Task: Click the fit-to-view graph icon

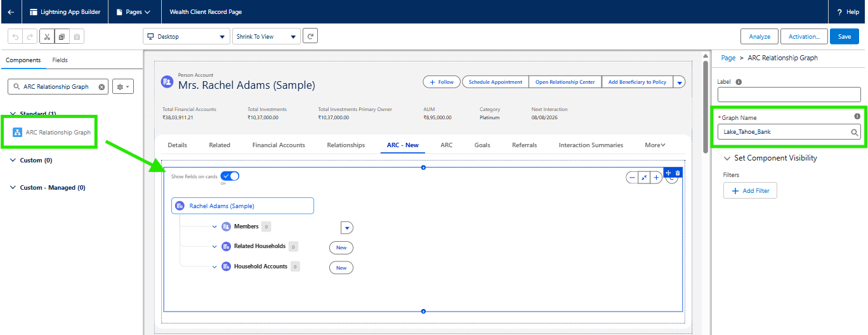Action: point(644,178)
